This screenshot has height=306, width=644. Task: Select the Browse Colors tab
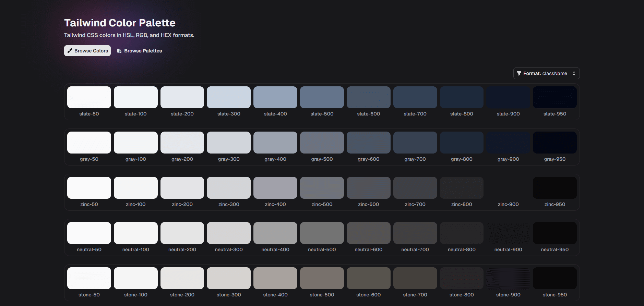(87, 51)
